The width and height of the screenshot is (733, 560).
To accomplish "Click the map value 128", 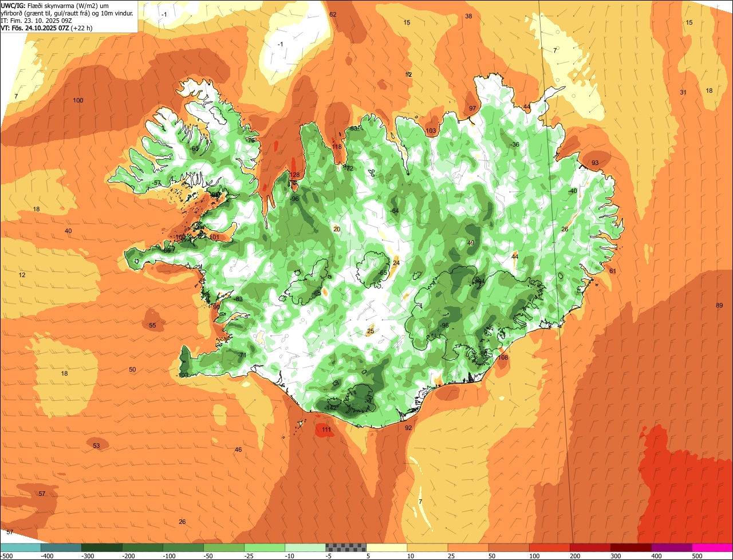I will (x=294, y=175).
